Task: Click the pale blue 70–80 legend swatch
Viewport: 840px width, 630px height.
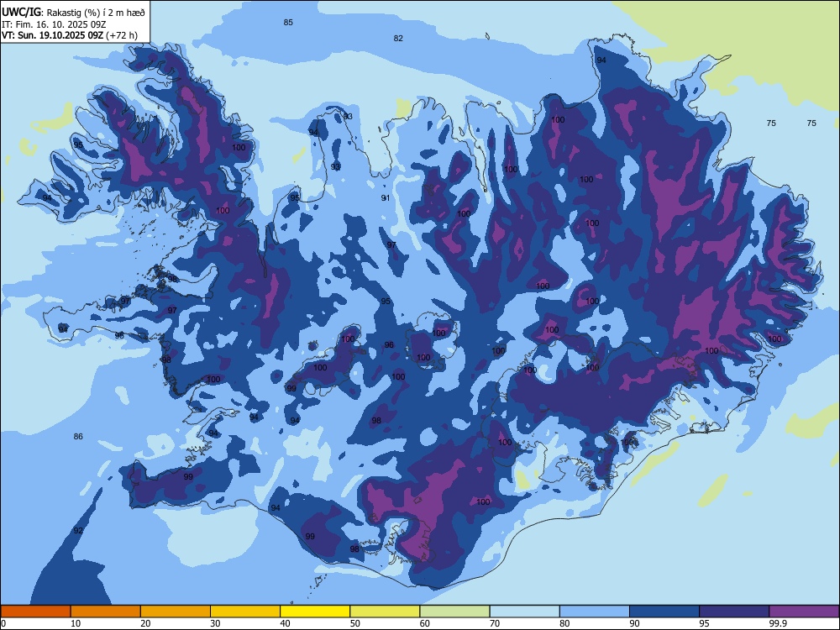Action: tap(524, 612)
